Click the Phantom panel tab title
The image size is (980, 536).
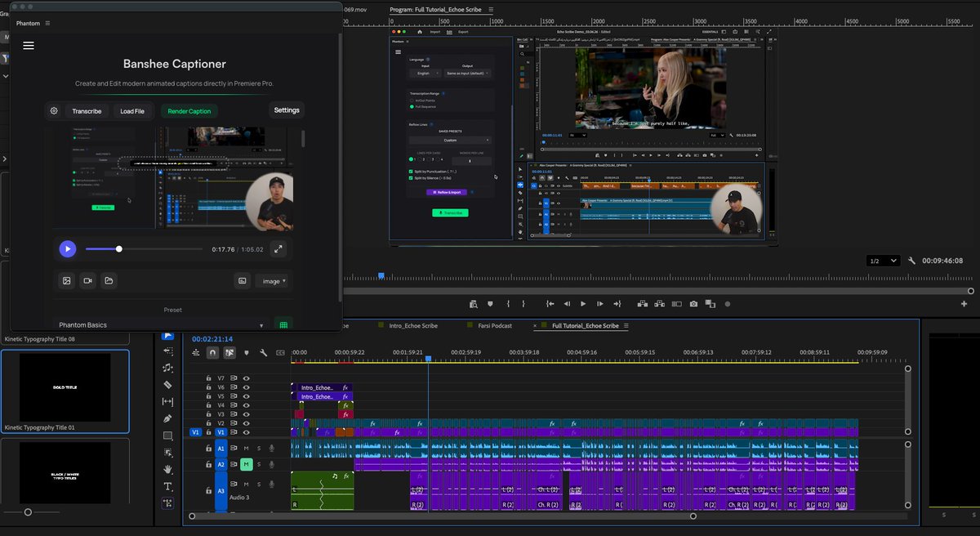click(28, 24)
